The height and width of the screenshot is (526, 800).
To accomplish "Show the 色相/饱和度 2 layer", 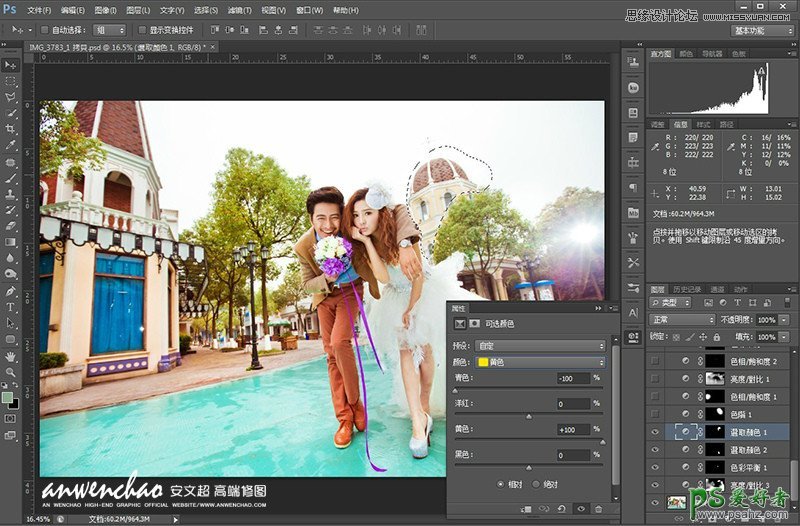I will (656, 360).
